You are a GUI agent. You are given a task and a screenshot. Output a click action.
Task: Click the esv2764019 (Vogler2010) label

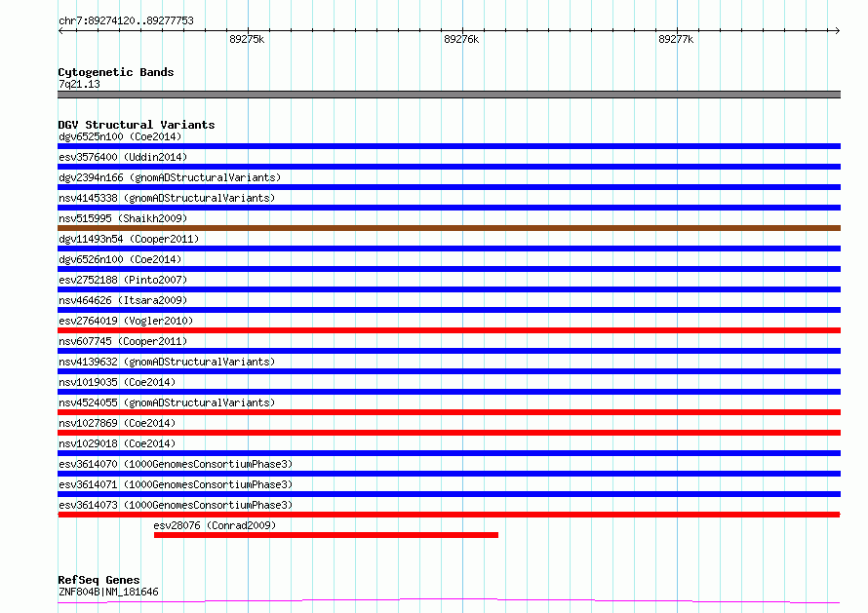pos(126,321)
